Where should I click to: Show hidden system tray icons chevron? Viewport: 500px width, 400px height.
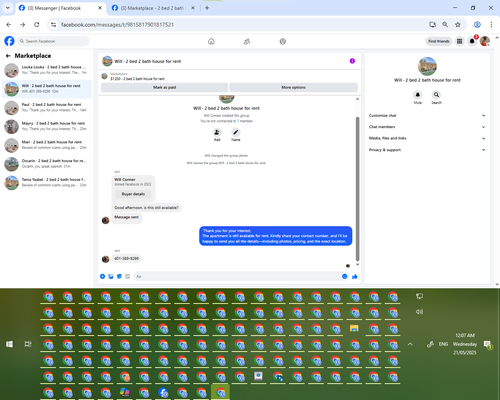(410, 344)
